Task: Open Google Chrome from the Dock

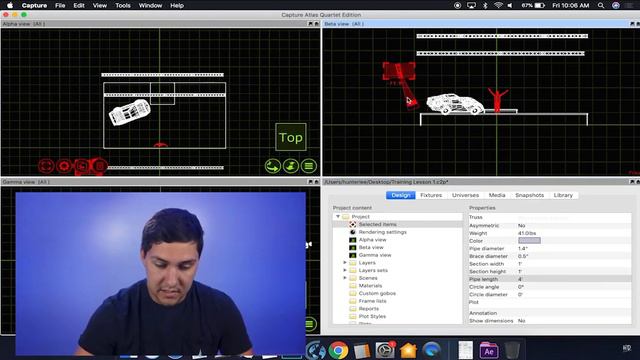Action: 338,350
